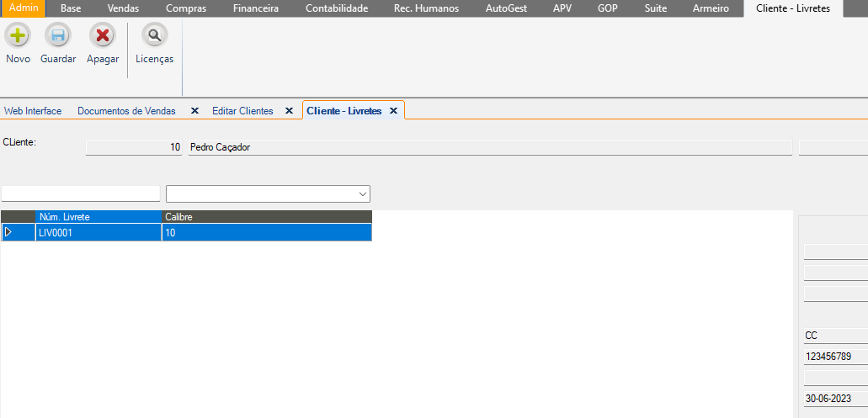Select the LIV0001 livrete cell

click(98, 233)
